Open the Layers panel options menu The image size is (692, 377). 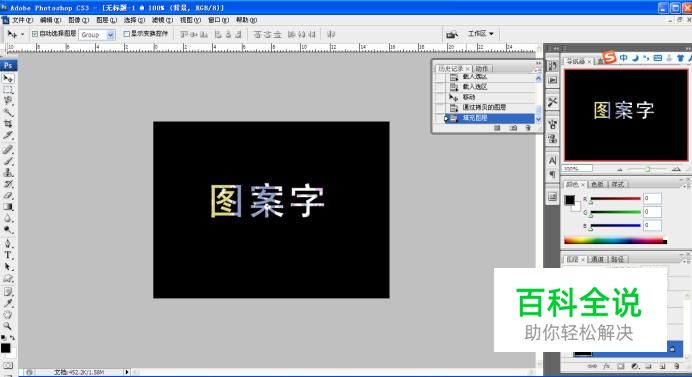point(687,261)
